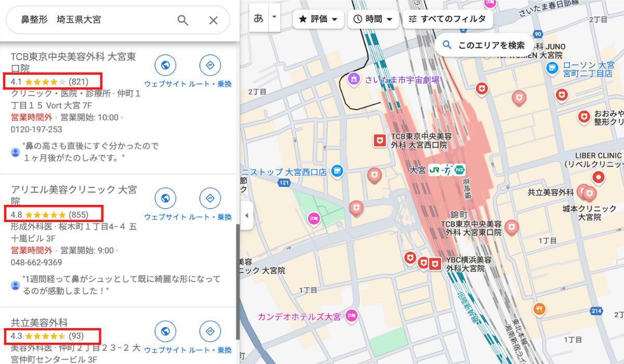Select おおみや整形クリニック map marker
The width and height of the screenshot is (624, 364).
583,116
